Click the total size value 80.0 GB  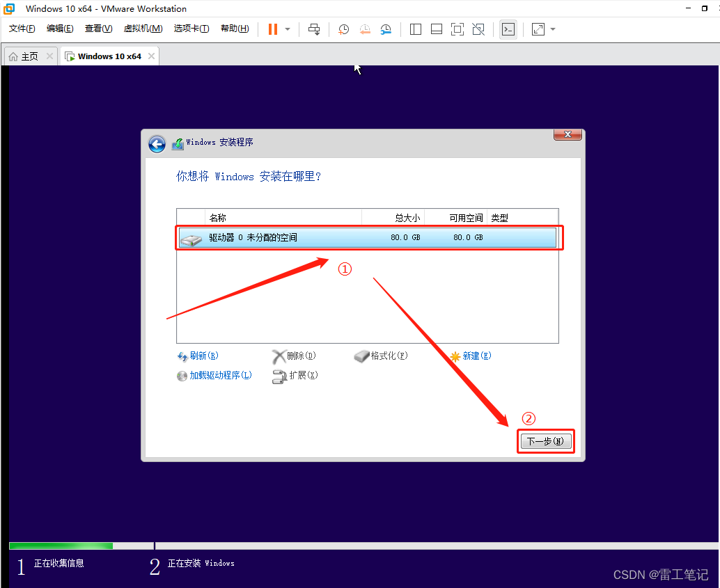[x=405, y=237]
